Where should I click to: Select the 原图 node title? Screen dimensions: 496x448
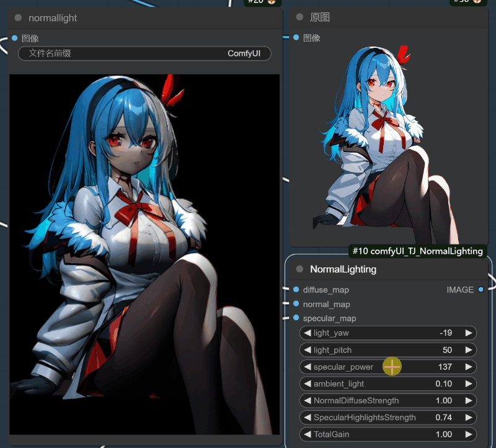320,17
